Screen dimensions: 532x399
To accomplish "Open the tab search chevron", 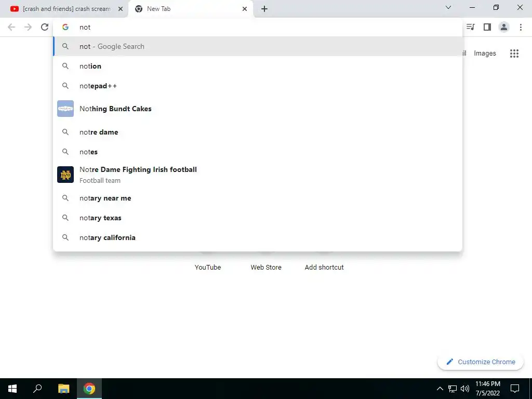I will (x=448, y=7).
